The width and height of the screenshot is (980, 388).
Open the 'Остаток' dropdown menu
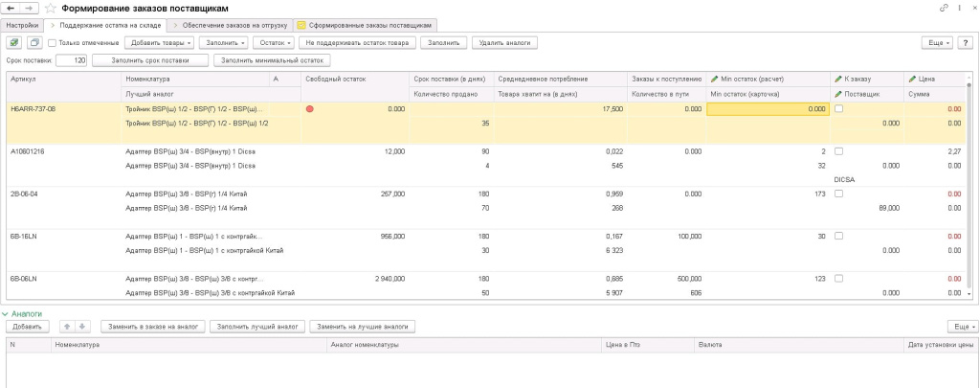tap(276, 43)
